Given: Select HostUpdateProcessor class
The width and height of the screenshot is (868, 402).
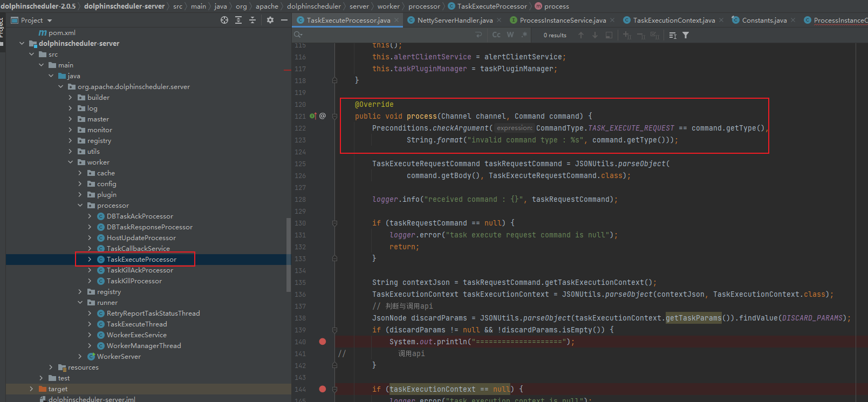Looking at the screenshot, I should click(x=141, y=238).
